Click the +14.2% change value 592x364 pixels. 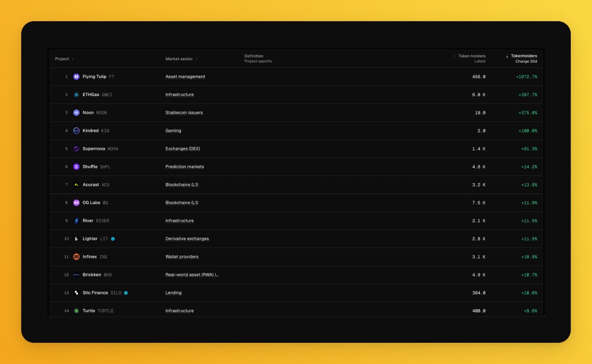[x=529, y=167]
